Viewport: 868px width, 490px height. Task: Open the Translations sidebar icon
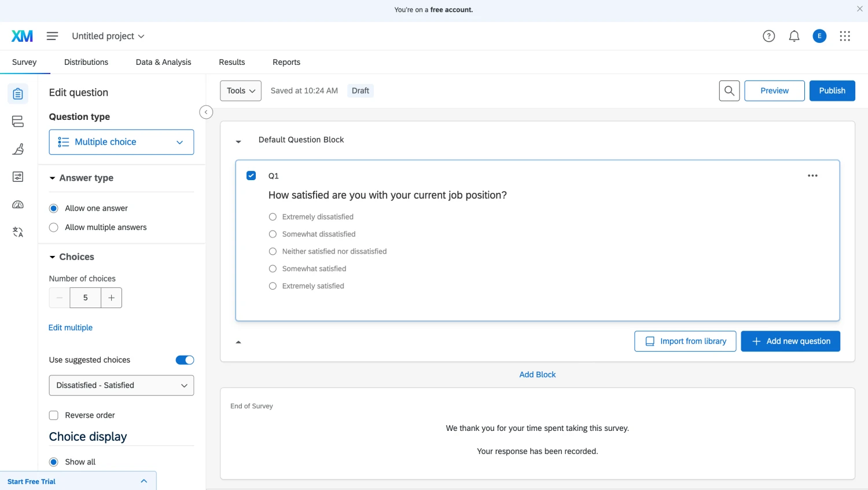18,232
